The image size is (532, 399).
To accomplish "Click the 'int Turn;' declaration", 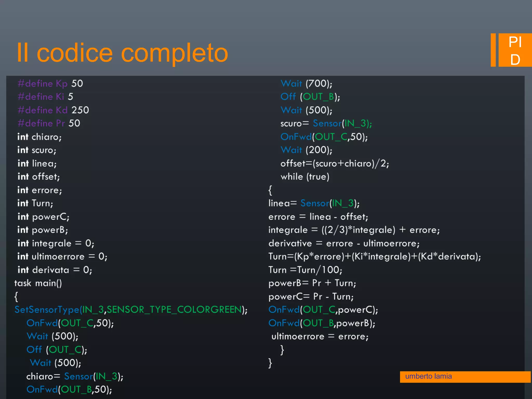I will pyautogui.click(x=35, y=203).
